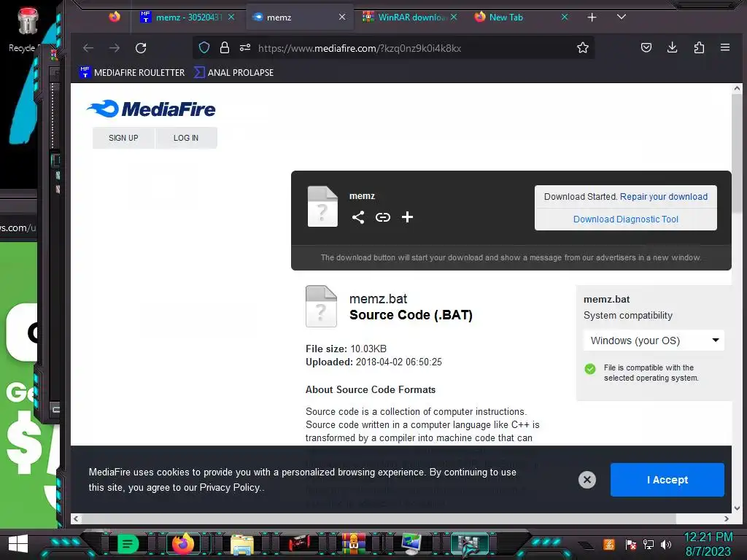Open the site permissions icon in address bar
This screenshot has height=560, width=747.
[x=245, y=47]
